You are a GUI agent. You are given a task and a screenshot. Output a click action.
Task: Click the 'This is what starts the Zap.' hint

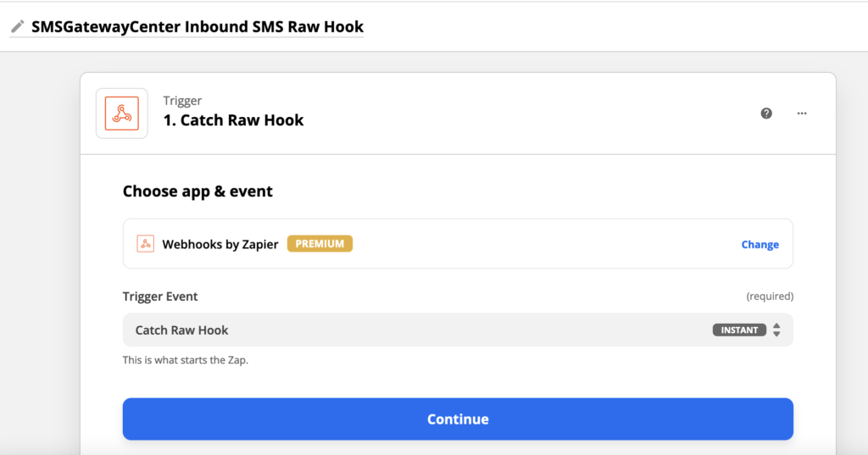point(186,360)
